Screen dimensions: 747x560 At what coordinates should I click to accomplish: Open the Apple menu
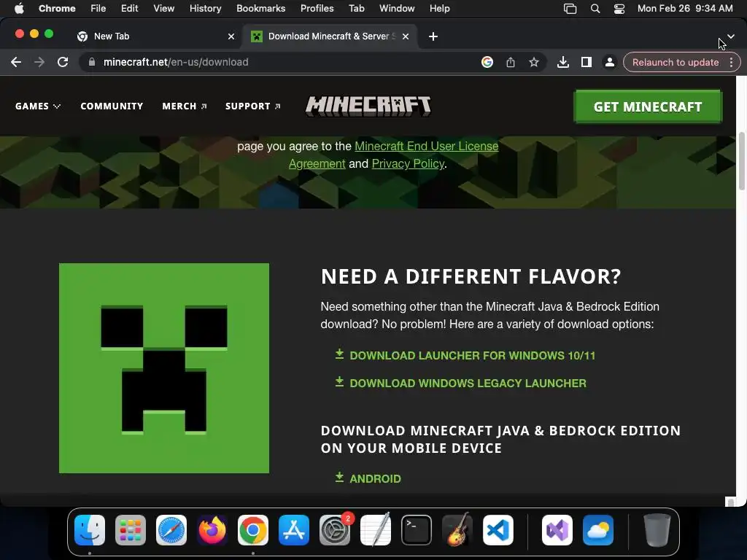pyautogui.click(x=19, y=8)
